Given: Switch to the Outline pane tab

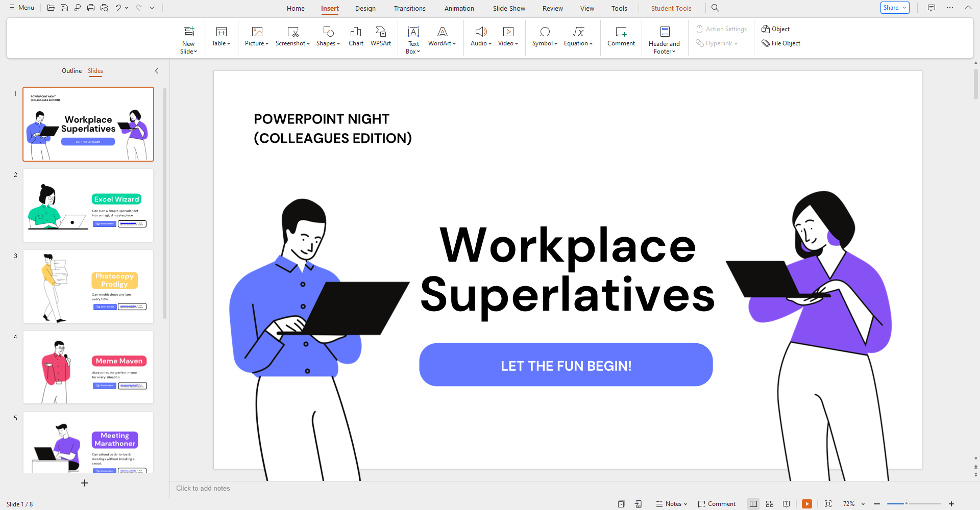Looking at the screenshot, I should pos(72,71).
